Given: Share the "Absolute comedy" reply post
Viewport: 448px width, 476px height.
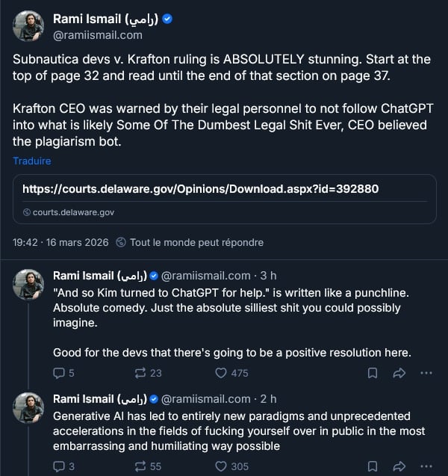Looking at the screenshot, I should 399,373.
